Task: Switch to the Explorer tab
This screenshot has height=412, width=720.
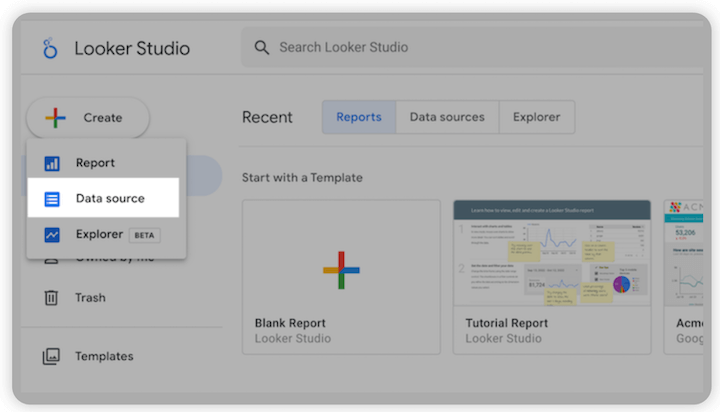Action: tap(537, 117)
